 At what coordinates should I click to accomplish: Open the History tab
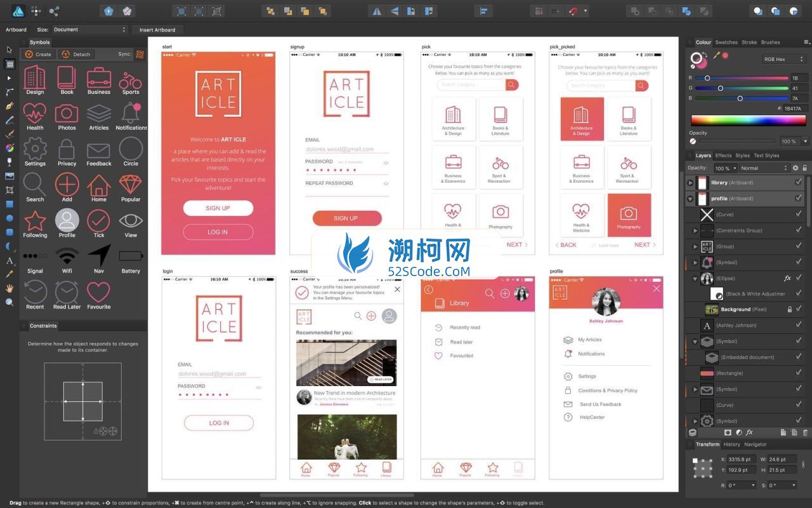[731, 444]
